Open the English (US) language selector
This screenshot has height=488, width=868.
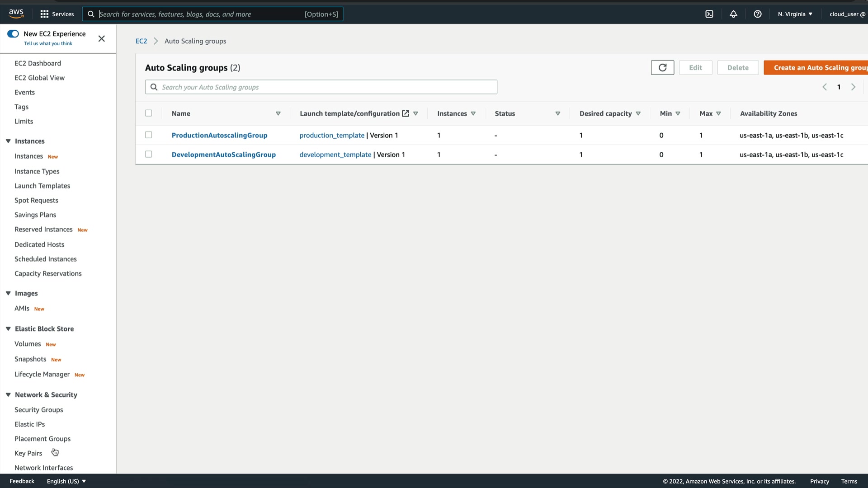pos(66,481)
